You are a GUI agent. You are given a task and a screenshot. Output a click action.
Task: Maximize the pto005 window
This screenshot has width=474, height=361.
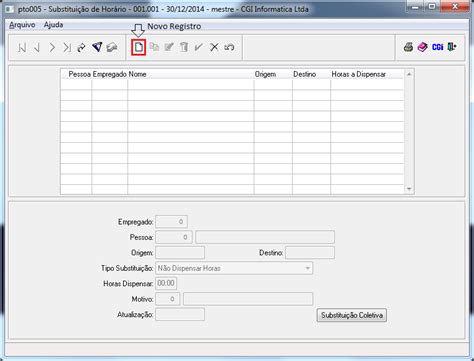point(432,6)
